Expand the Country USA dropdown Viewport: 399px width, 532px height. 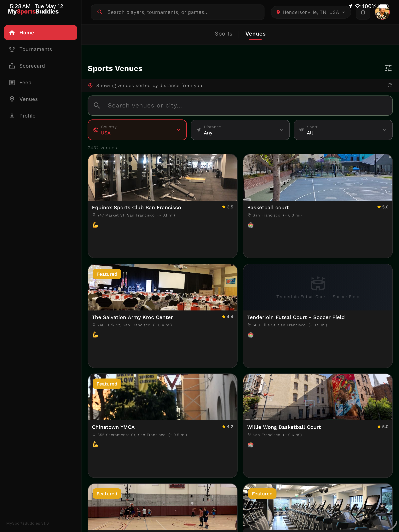(137, 130)
